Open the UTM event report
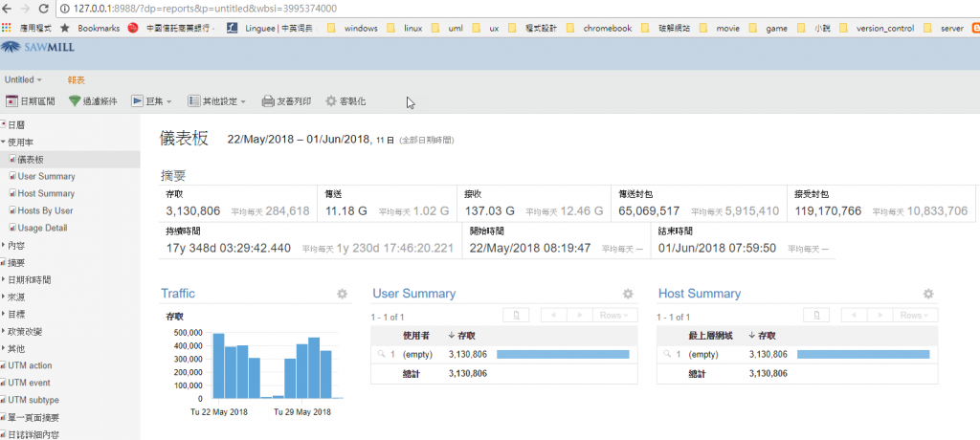 pos(29,383)
